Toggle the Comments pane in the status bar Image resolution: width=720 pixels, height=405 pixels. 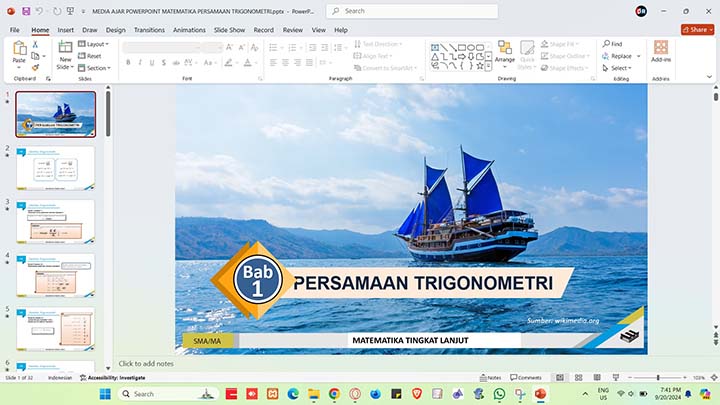(x=526, y=377)
